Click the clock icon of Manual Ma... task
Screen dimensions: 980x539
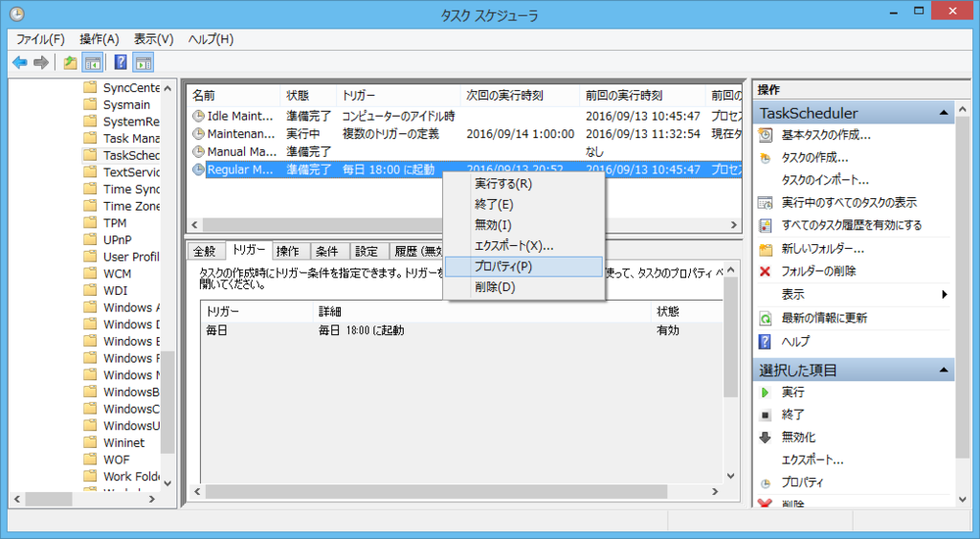(198, 151)
